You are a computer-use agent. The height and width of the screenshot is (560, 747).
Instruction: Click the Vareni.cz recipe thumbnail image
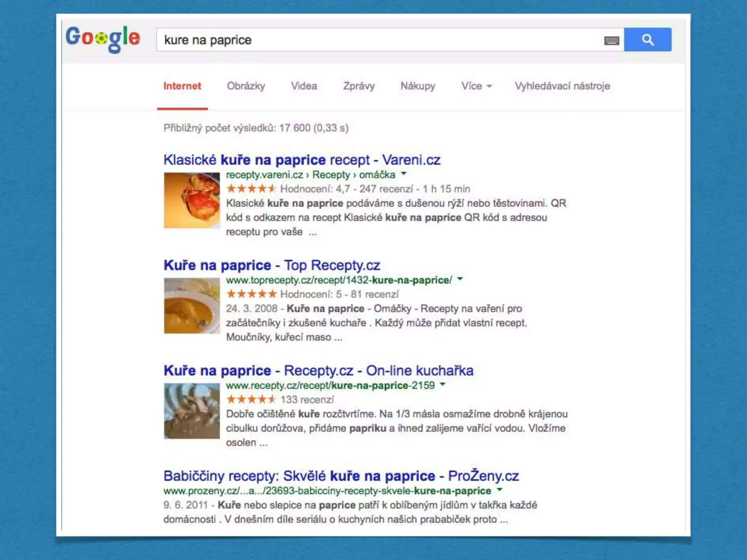click(x=192, y=200)
